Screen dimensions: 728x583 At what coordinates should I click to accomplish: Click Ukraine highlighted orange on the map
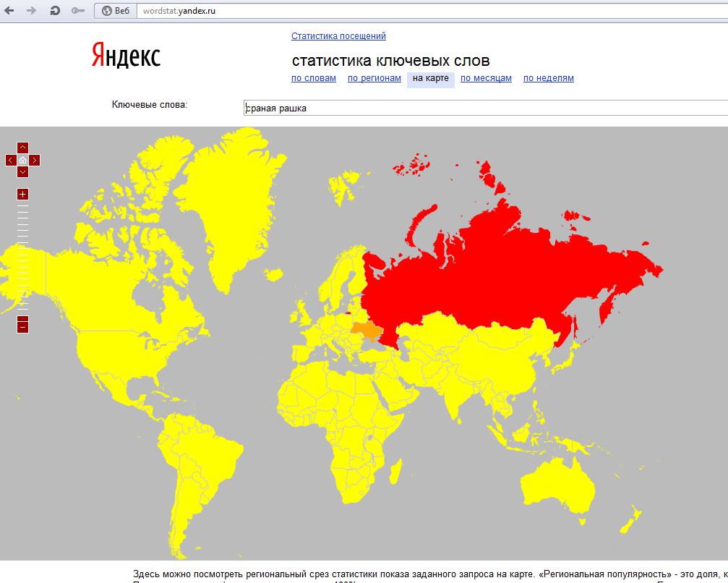[367, 331]
